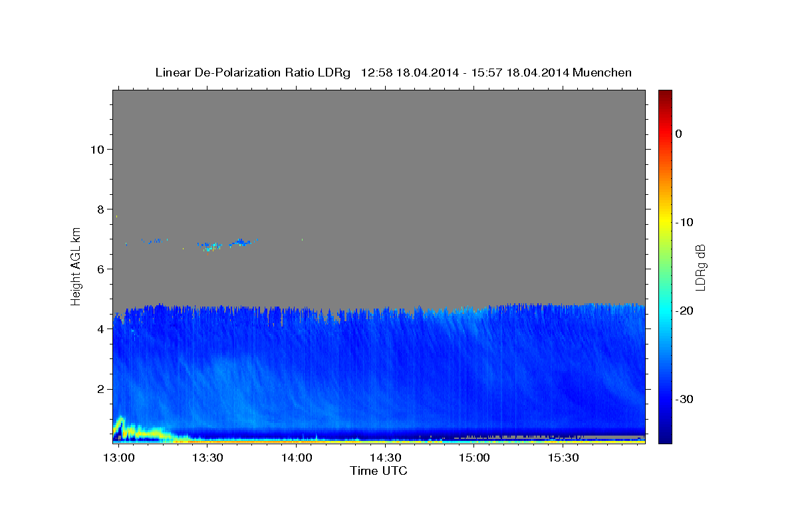Click the '13:30' time tick label

[207, 458]
